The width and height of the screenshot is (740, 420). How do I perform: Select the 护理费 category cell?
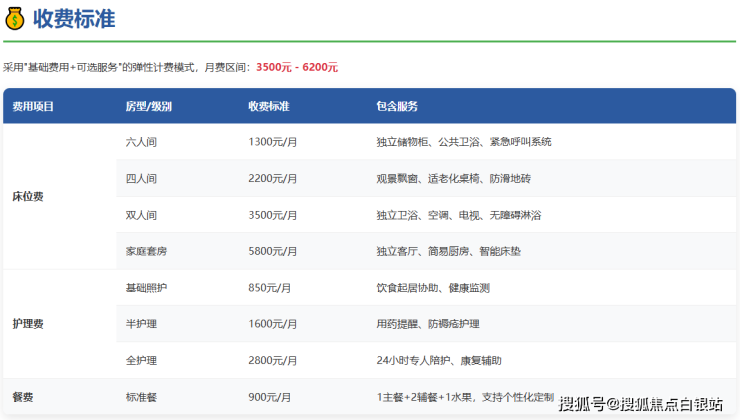click(28, 324)
